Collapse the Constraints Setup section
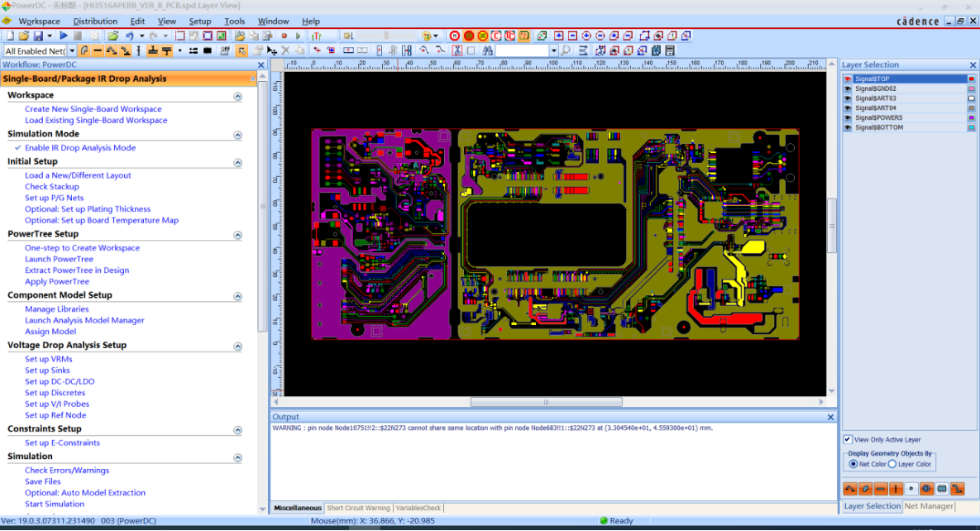 237,430
